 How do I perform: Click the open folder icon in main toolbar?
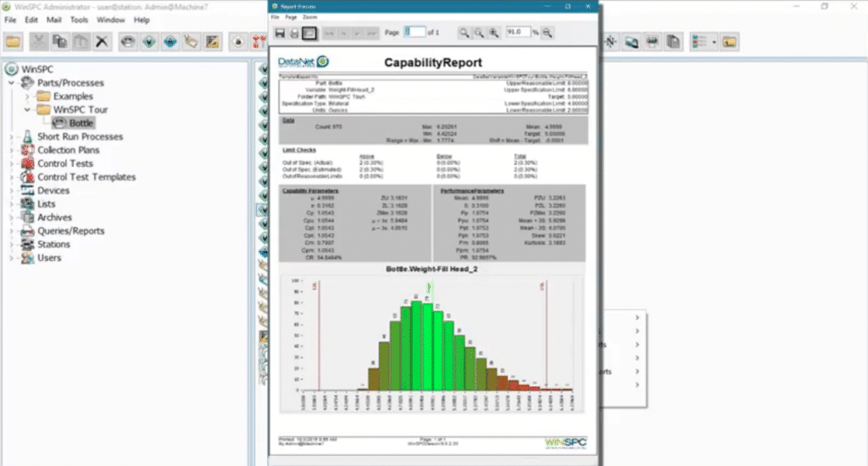tap(14, 41)
